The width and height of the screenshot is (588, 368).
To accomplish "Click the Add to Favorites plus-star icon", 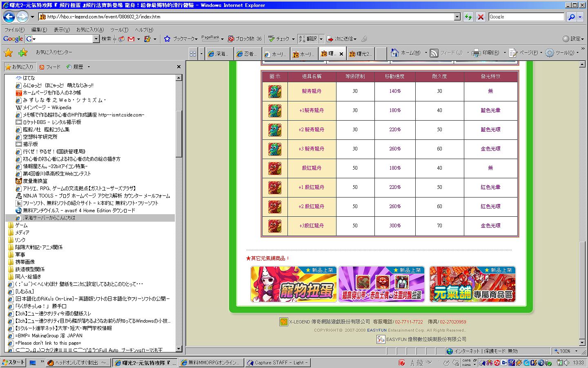I will (23, 52).
